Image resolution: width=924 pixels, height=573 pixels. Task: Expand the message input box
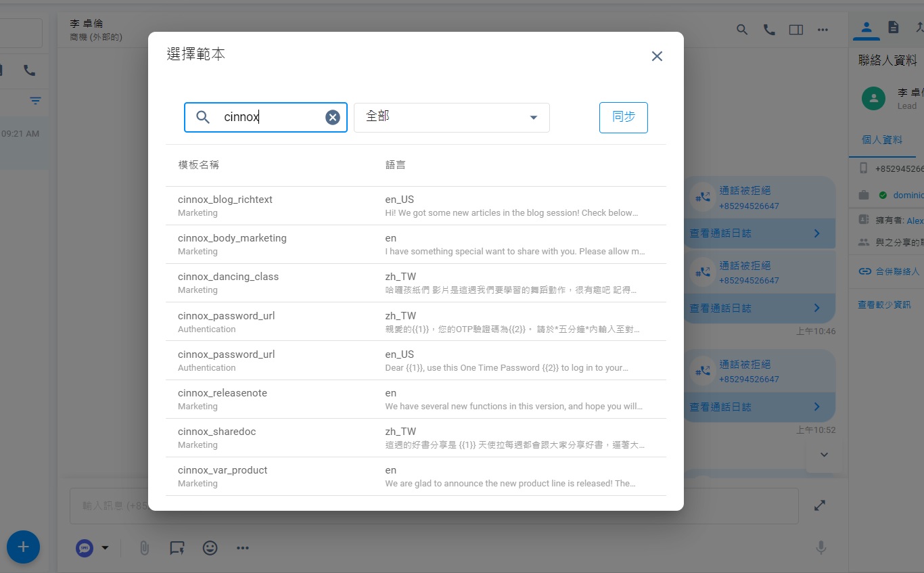820,505
